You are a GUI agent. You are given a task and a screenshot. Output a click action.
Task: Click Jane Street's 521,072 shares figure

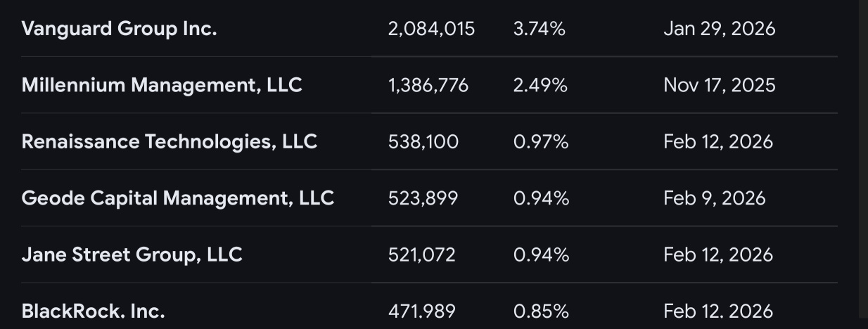(421, 254)
